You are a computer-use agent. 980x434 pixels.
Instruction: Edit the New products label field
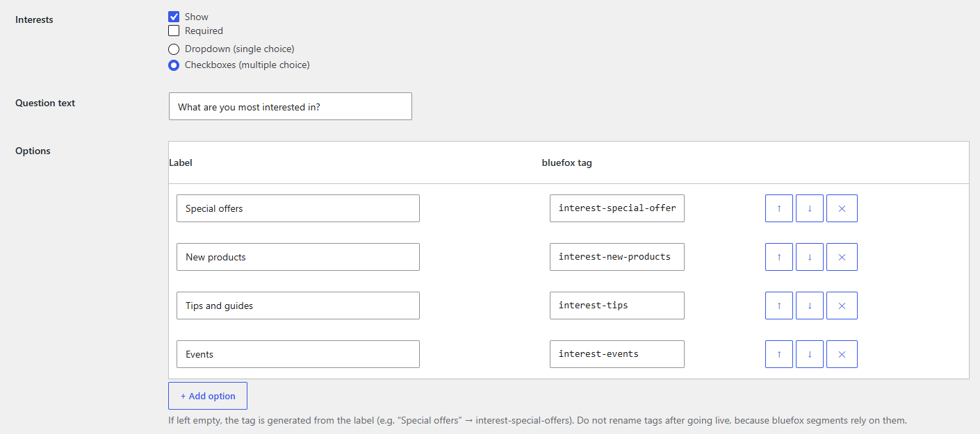tap(298, 257)
